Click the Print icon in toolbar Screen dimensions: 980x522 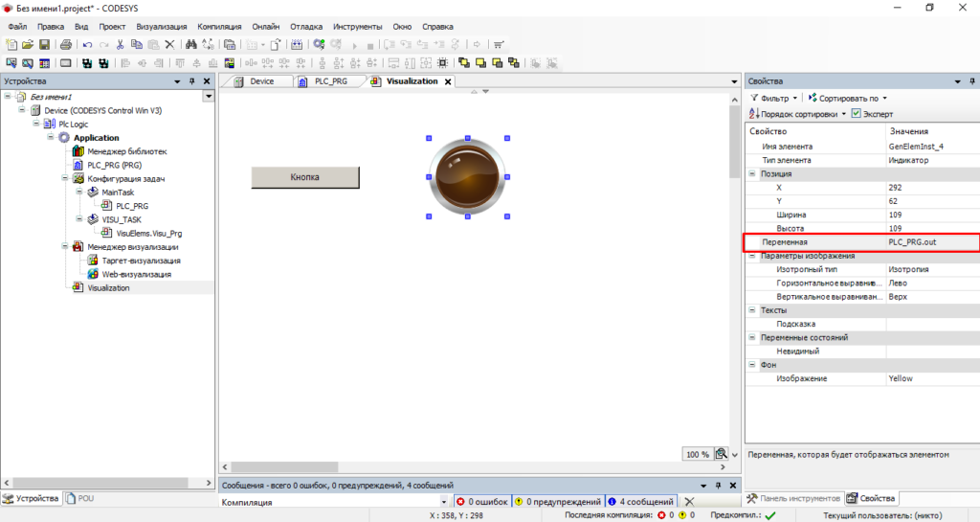(65, 44)
